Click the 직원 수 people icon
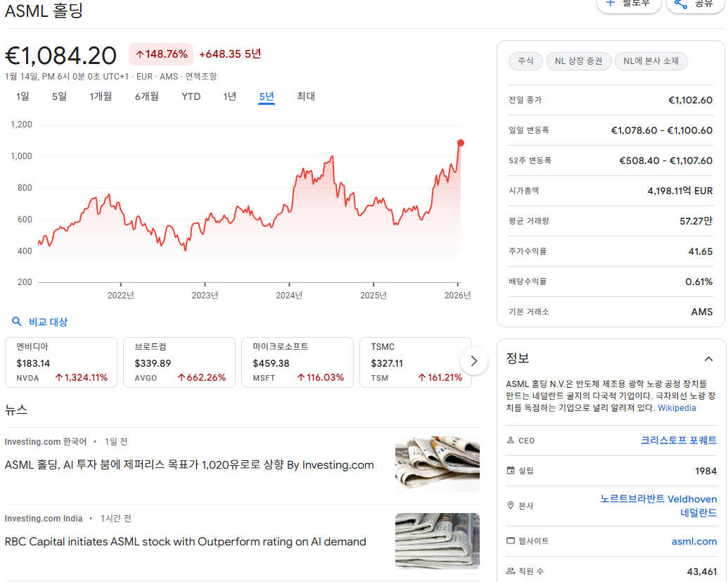Screen dimensions: 728x582 (511, 571)
